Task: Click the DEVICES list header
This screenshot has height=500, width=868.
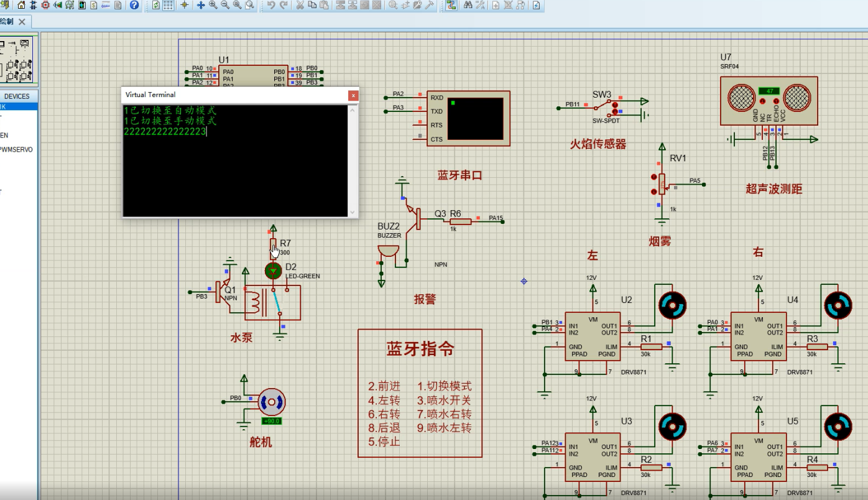Action: tap(19, 96)
